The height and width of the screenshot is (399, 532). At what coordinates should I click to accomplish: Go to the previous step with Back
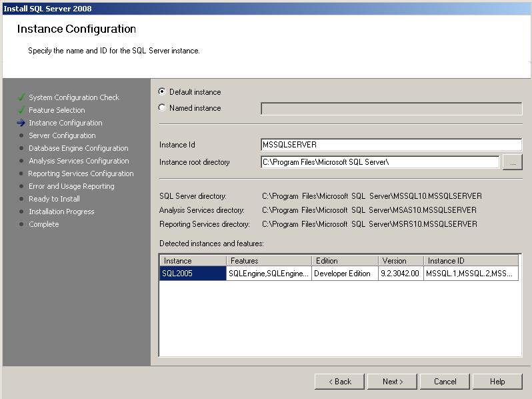click(339, 382)
